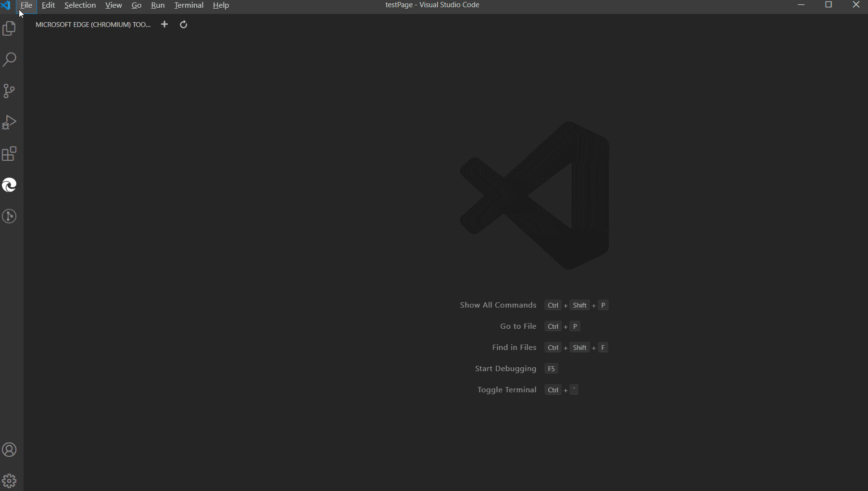Click the testPage - Visual Studio Code title
868x491 pixels.
click(432, 5)
